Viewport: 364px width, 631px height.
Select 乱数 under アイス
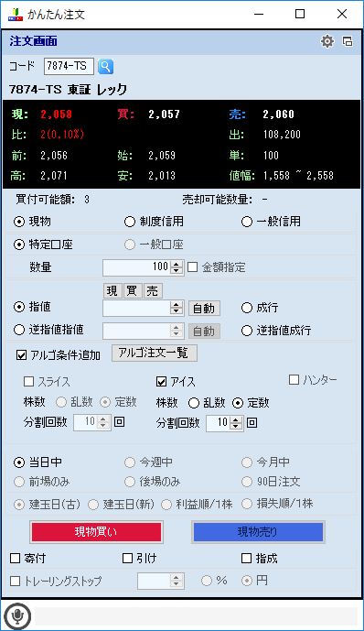tap(194, 403)
